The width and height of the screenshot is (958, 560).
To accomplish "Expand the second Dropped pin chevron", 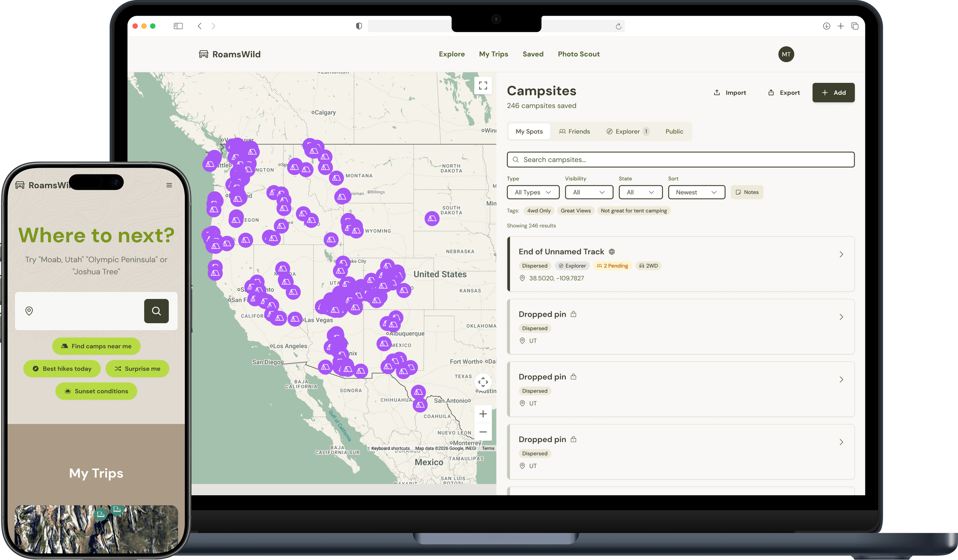I will click(x=841, y=379).
